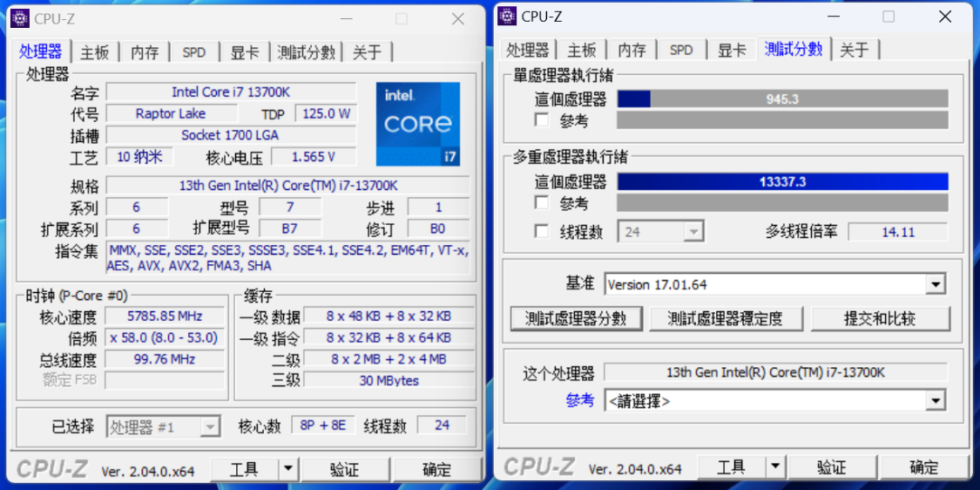Click the 核心电压 value 1.565 V
Image resolution: width=980 pixels, height=490 pixels.
314,156
